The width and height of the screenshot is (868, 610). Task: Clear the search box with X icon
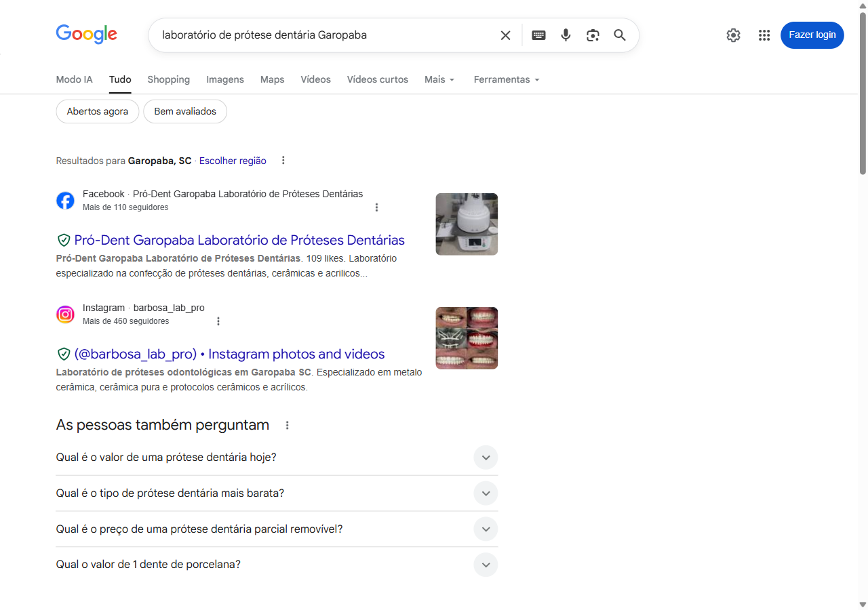pos(505,35)
